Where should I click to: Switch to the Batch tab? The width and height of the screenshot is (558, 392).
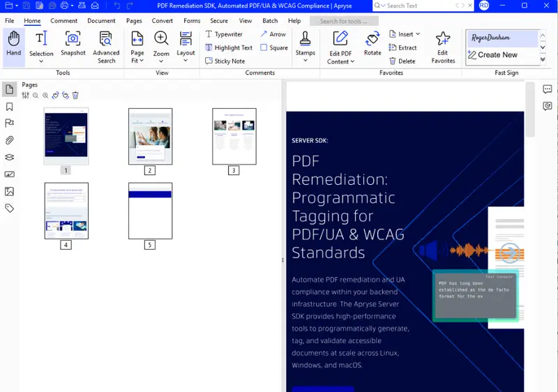coord(270,21)
